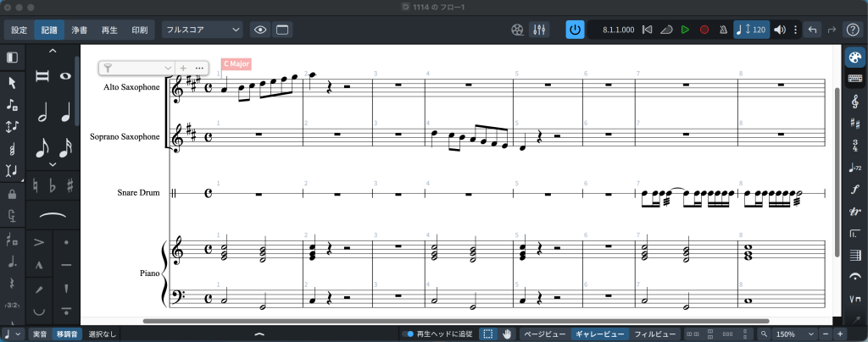Open the mixer panel icon
Image resolution: width=868 pixels, height=342 pixels.
click(539, 30)
